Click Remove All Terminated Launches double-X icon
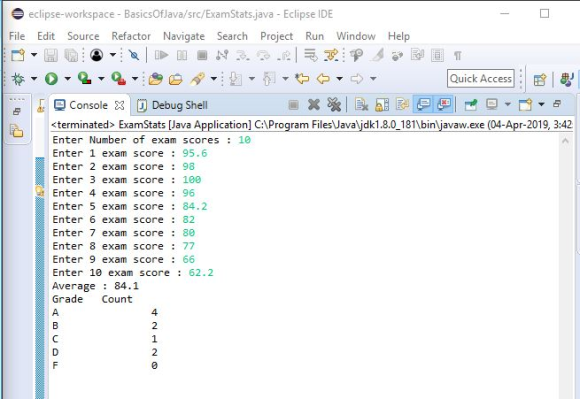 (x=334, y=105)
